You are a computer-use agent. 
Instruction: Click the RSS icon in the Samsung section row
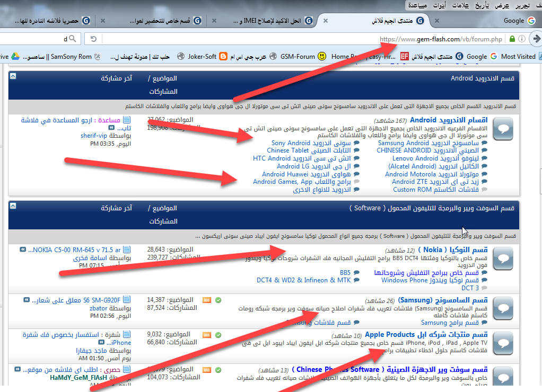(x=207, y=300)
